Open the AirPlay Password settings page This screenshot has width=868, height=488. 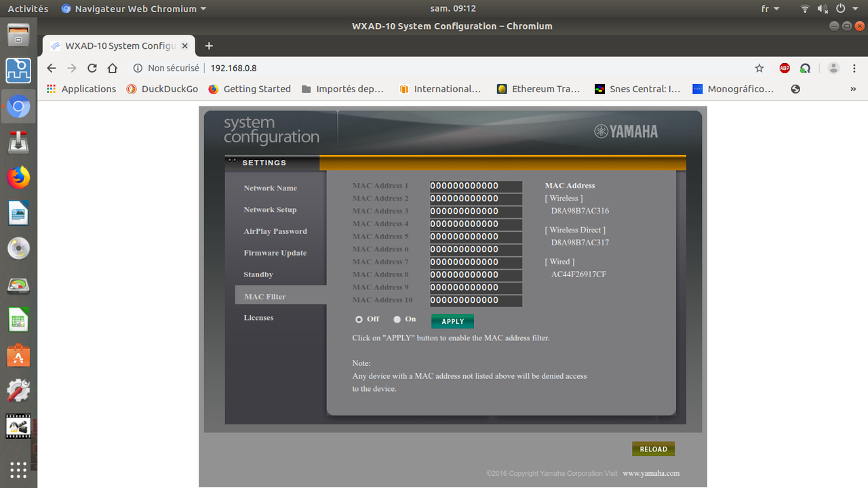click(x=275, y=231)
